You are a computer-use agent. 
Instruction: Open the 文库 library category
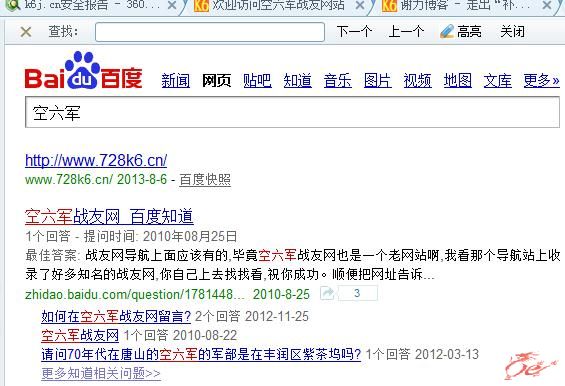(498, 80)
